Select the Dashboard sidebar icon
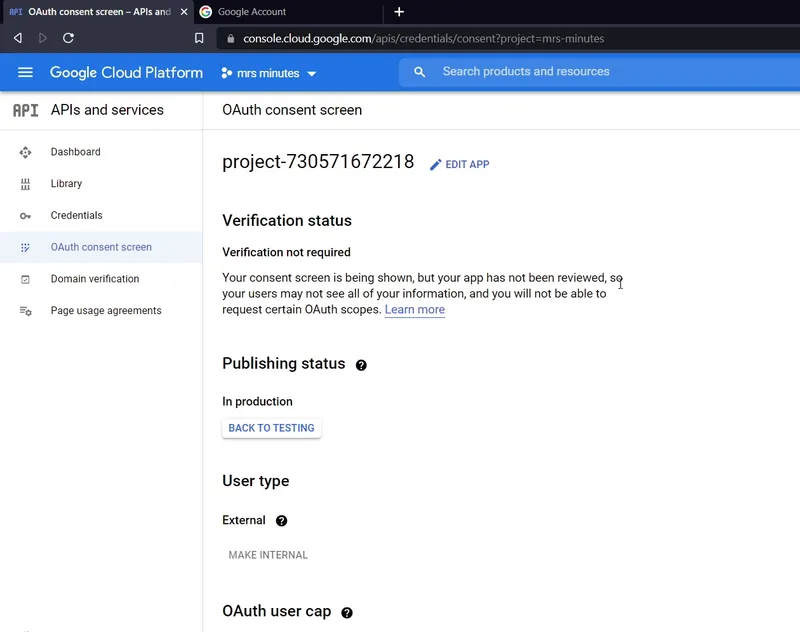 [23, 152]
